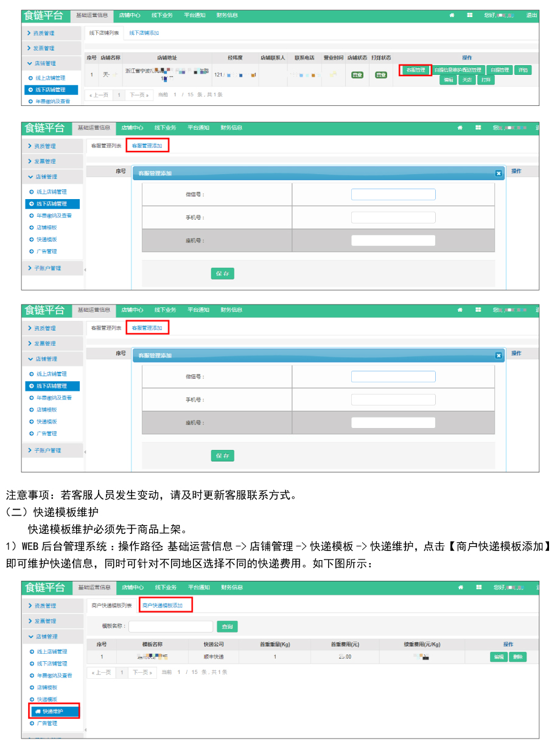Click grid icon in the bottom screenshot's header
Viewport: 560px width, 747px height.
479,587
